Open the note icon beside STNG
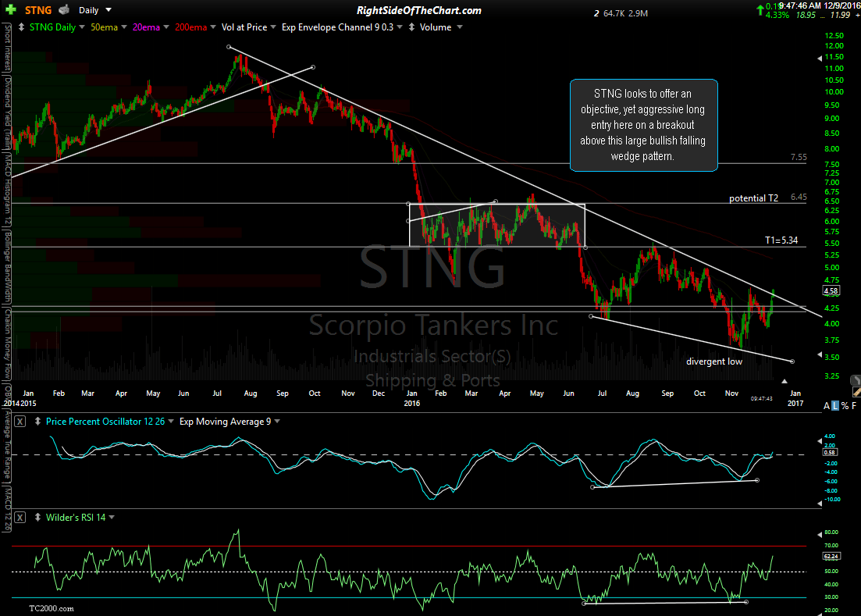 pyautogui.click(x=64, y=9)
